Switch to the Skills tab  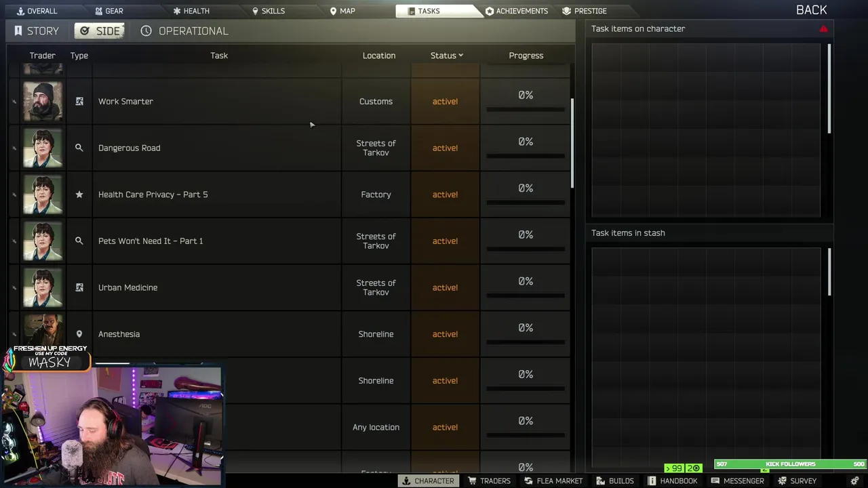tap(268, 11)
